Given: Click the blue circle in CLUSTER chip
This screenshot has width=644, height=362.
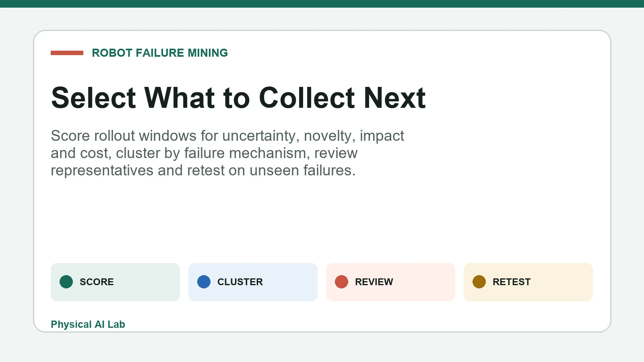Looking at the screenshot, I should (204, 282).
